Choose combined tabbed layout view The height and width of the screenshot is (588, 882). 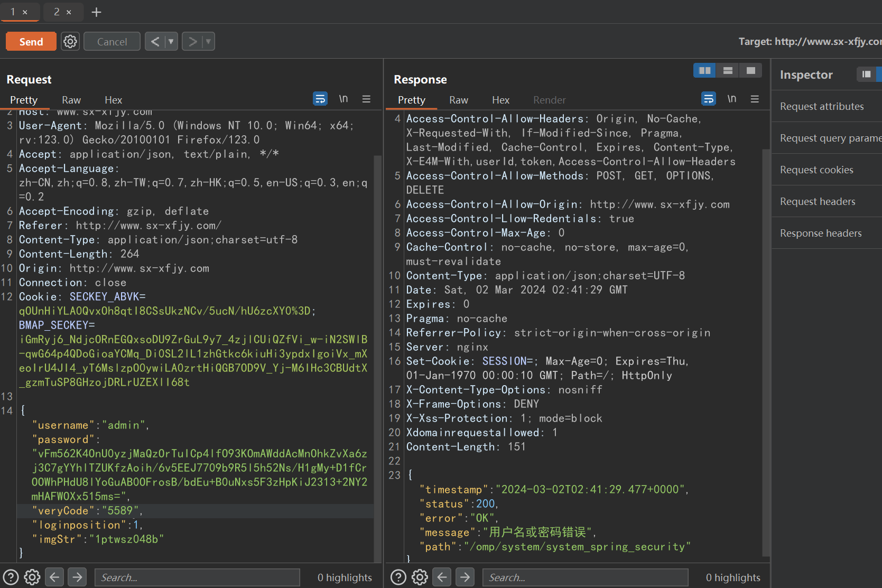point(750,70)
